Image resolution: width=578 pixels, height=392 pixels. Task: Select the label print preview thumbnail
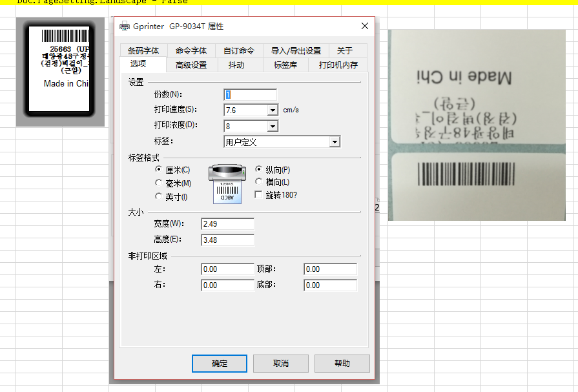(60, 72)
